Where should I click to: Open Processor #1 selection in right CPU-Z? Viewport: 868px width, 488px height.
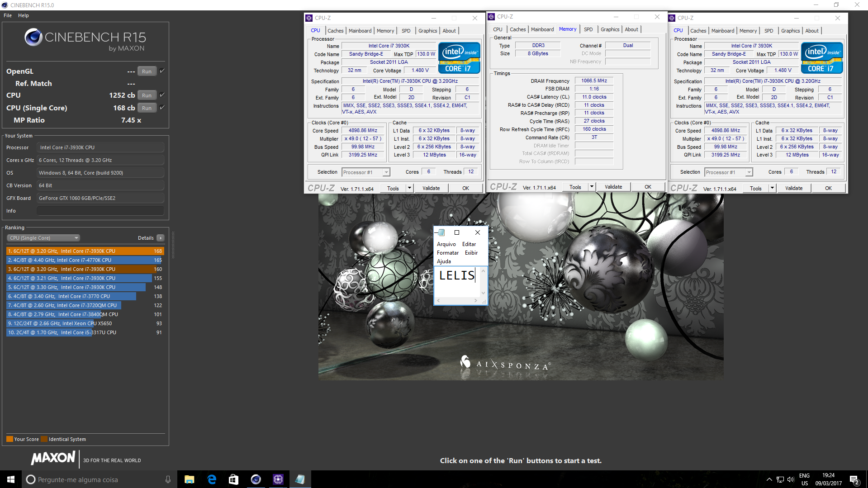coord(729,172)
